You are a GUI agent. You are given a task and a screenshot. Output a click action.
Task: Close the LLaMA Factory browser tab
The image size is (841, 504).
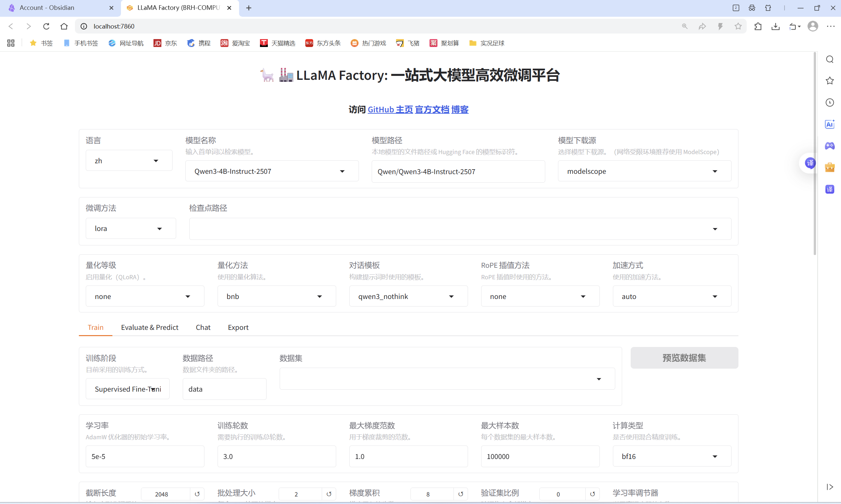point(229,8)
